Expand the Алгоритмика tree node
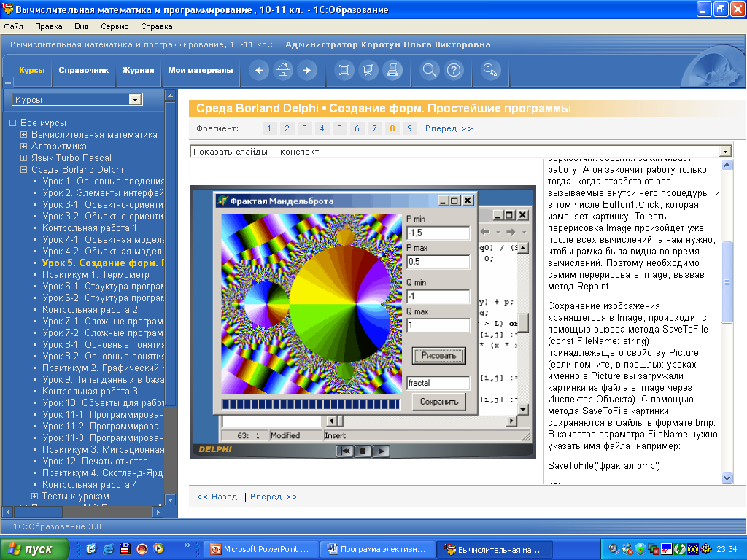Screen dimensions: 747x560 click(24, 146)
